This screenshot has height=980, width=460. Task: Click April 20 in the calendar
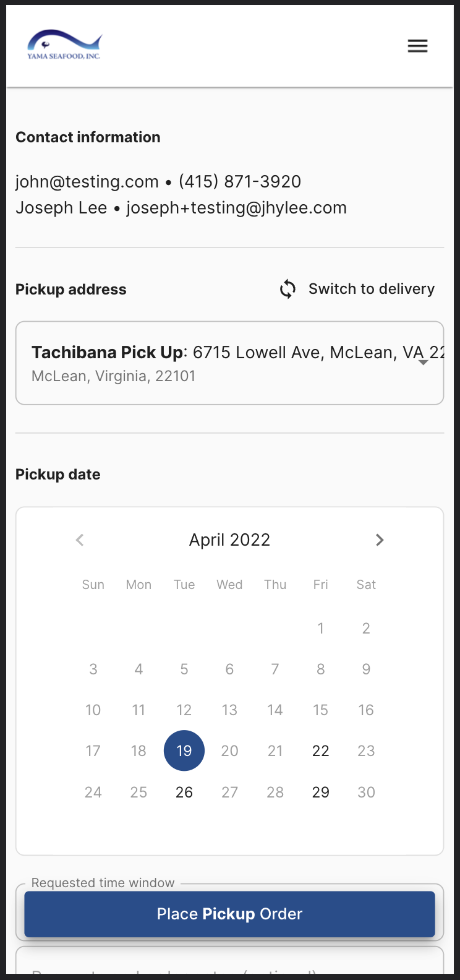pyautogui.click(x=229, y=750)
